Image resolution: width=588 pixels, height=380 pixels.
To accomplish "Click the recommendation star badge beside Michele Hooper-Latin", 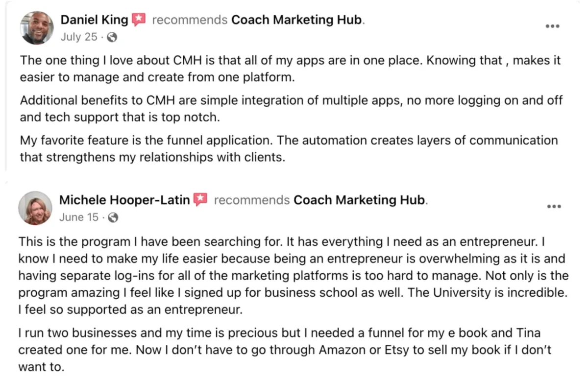I will (x=200, y=200).
